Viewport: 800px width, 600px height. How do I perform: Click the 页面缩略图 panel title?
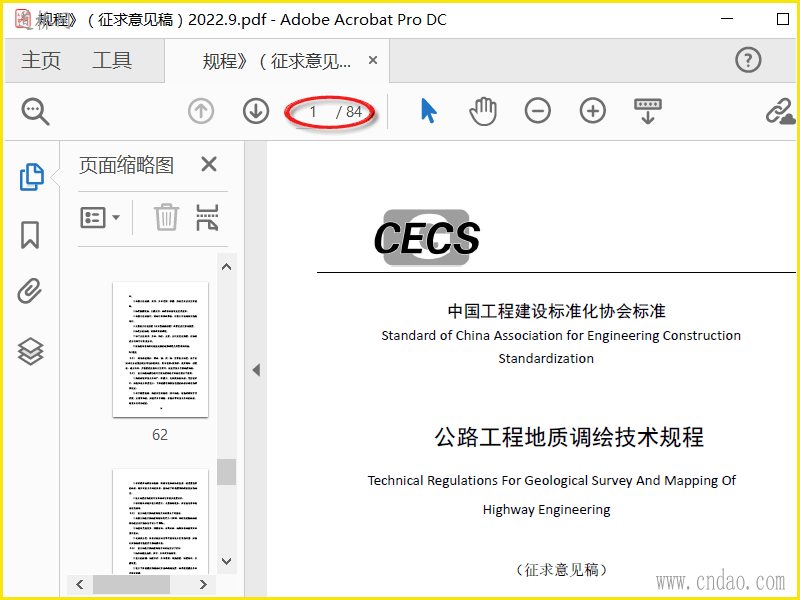tap(127, 165)
